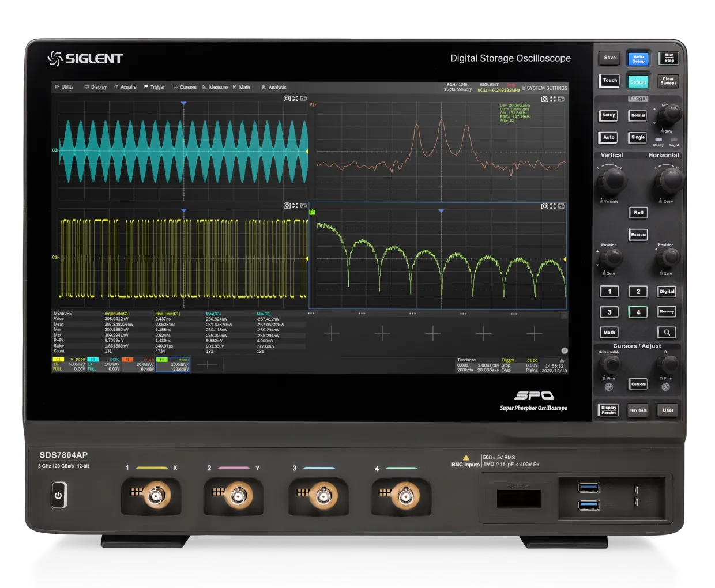
Task: Maximize the FFT F1 trace window
Action: (x=552, y=99)
